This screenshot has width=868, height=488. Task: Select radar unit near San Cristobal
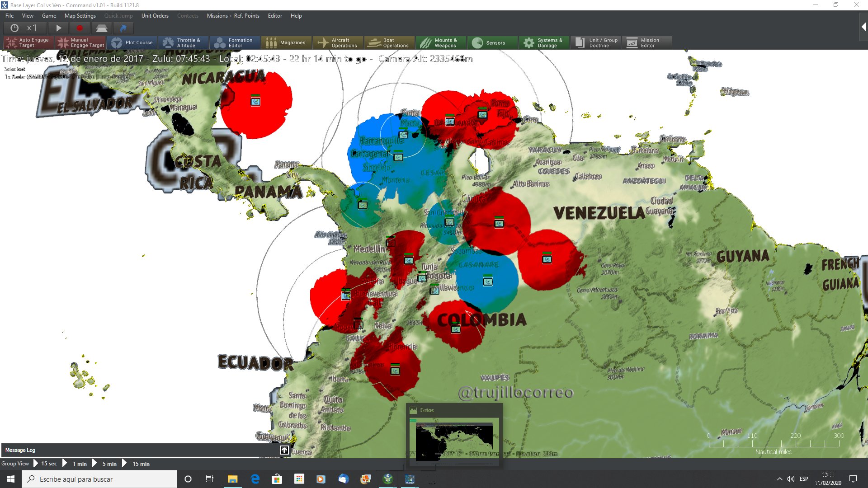pyautogui.click(x=449, y=221)
